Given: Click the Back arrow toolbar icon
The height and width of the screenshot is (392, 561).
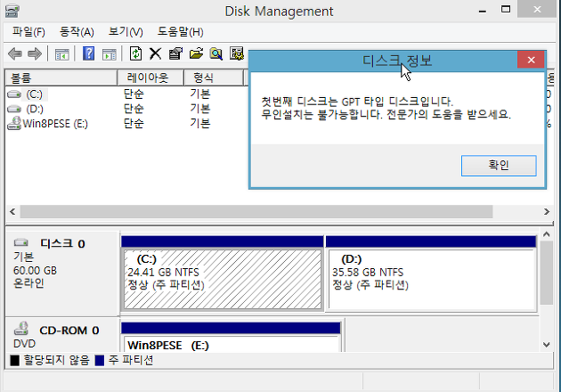Looking at the screenshot, I should coord(15,54).
